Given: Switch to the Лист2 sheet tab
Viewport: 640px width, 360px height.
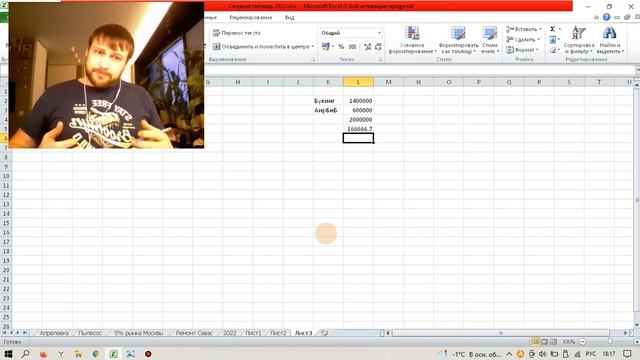Looking at the screenshot, I should tap(278, 333).
